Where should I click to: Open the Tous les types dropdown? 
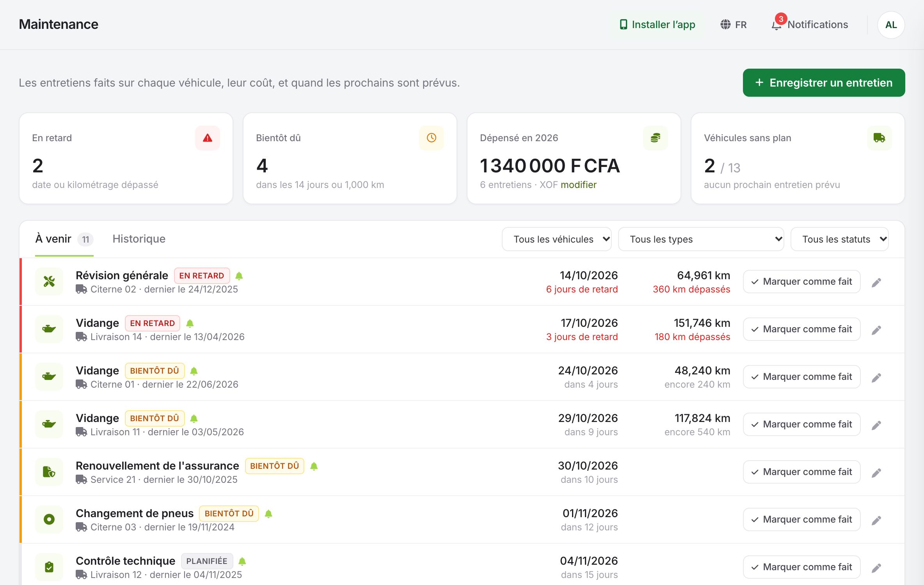tap(701, 239)
